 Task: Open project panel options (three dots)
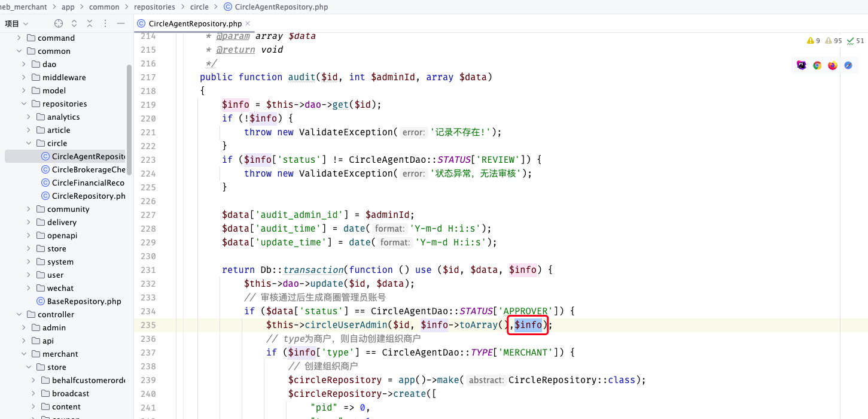pos(105,23)
